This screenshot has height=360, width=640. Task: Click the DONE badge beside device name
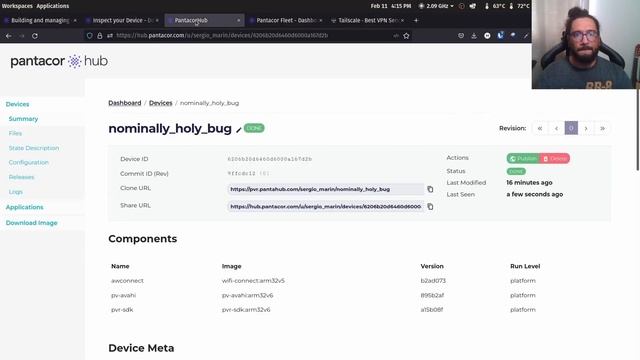tap(254, 128)
